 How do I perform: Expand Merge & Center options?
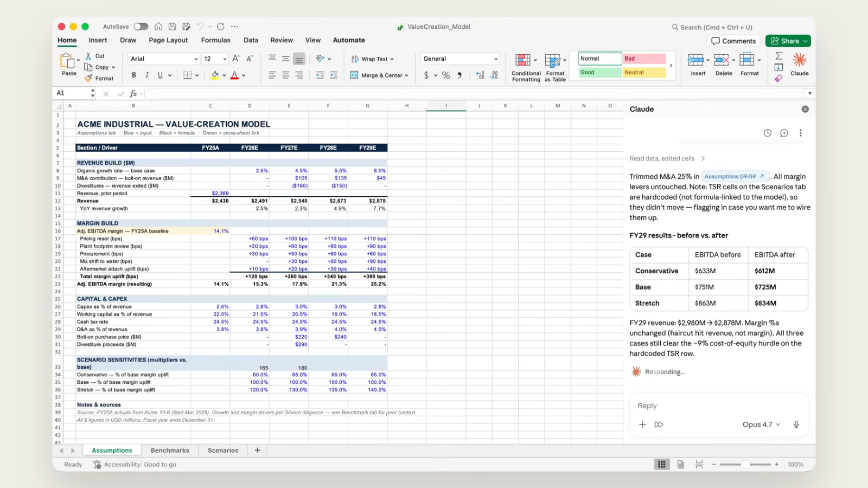406,75
